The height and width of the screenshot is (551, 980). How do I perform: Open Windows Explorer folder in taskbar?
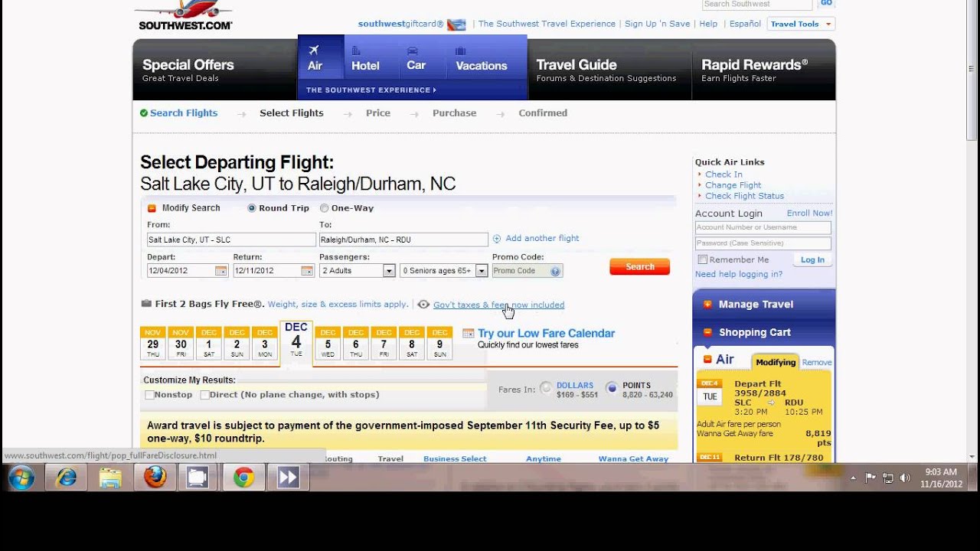pyautogui.click(x=110, y=478)
